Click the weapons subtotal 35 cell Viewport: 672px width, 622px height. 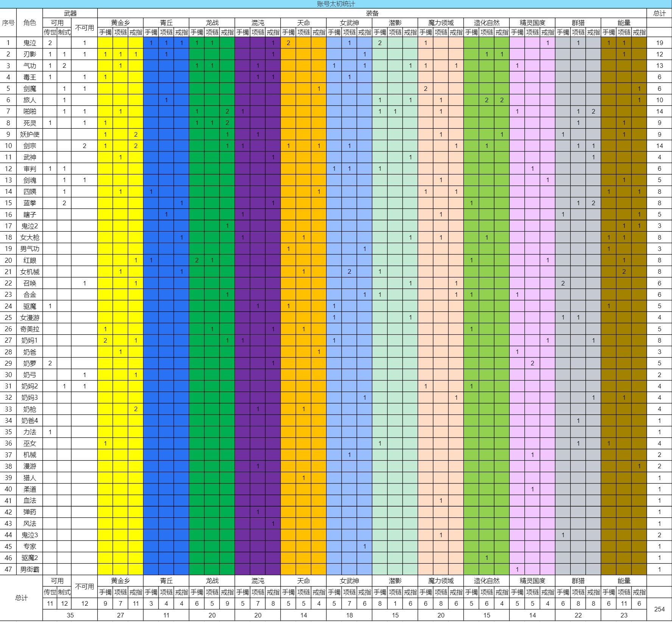(x=70, y=615)
